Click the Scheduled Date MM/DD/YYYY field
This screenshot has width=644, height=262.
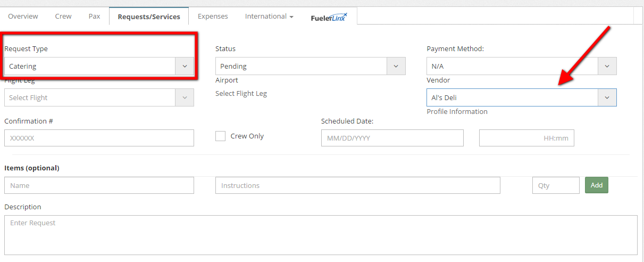click(x=392, y=138)
